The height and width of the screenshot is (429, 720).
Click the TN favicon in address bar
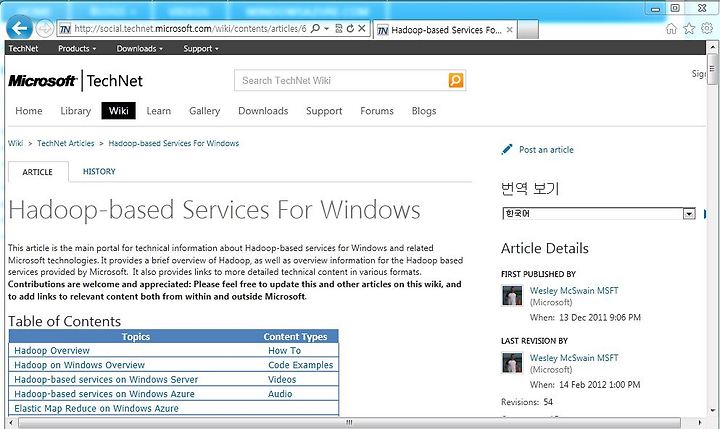tap(65, 29)
